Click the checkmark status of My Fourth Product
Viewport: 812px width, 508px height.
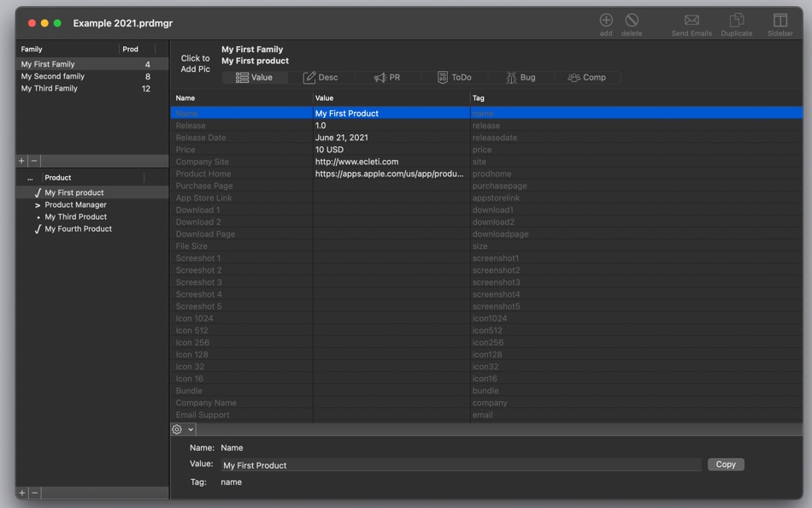coord(38,229)
